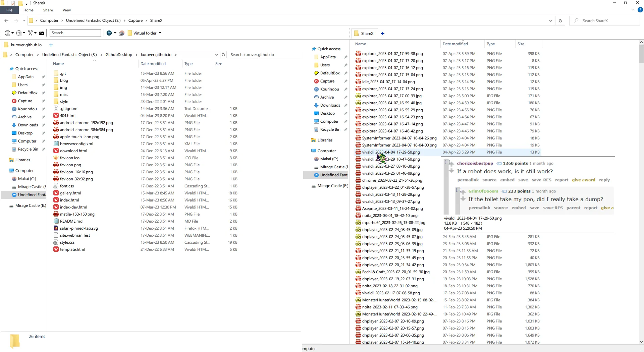
Task: Add a new tab next to ShareX tab
Action: 383,34
